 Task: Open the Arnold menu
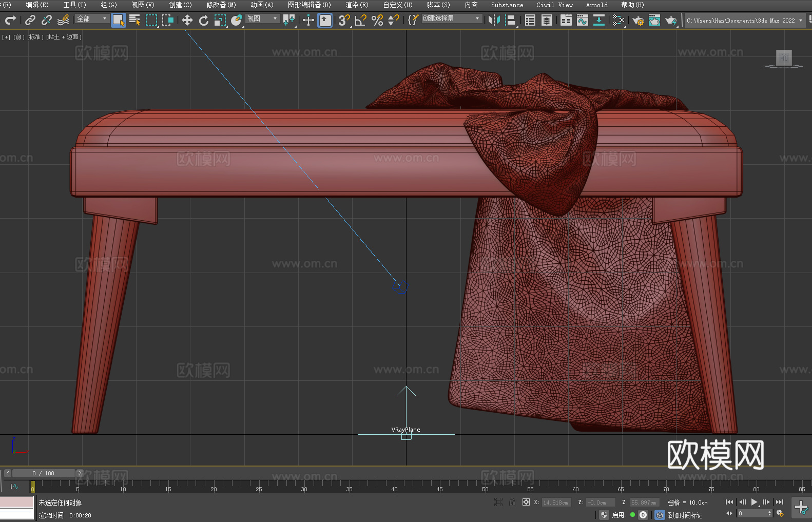pos(597,5)
